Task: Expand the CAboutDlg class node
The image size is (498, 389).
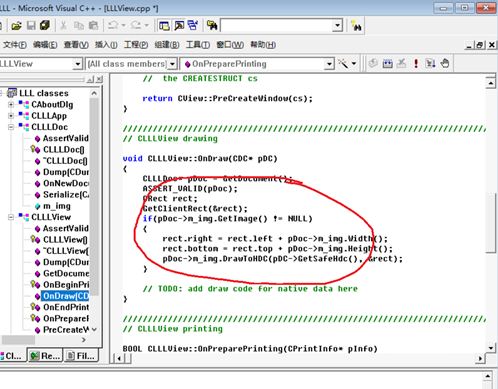Action: [11, 105]
